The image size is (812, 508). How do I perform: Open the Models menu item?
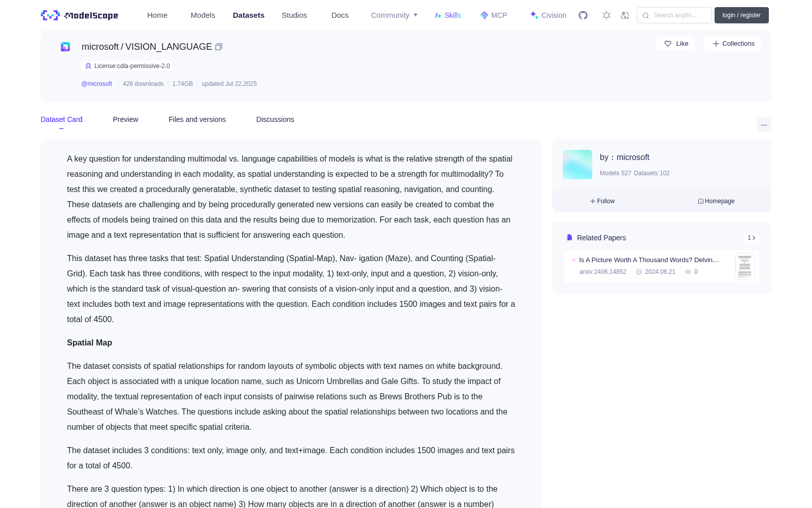click(x=203, y=15)
